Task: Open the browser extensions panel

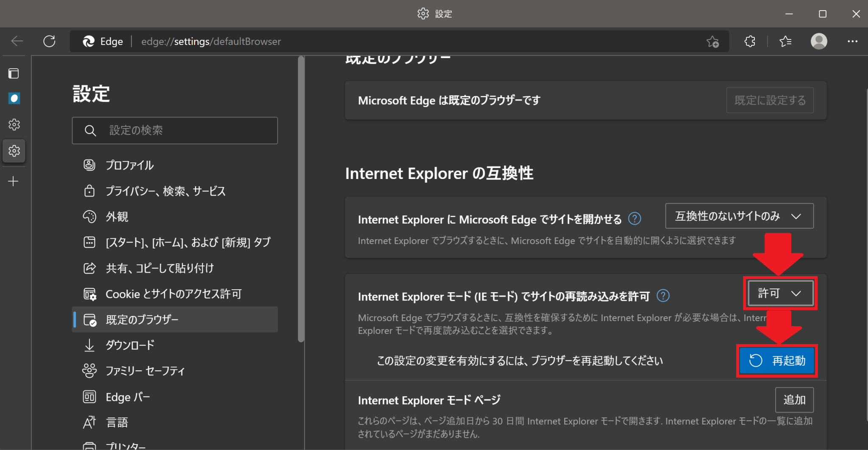Action: click(x=750, y=41)
